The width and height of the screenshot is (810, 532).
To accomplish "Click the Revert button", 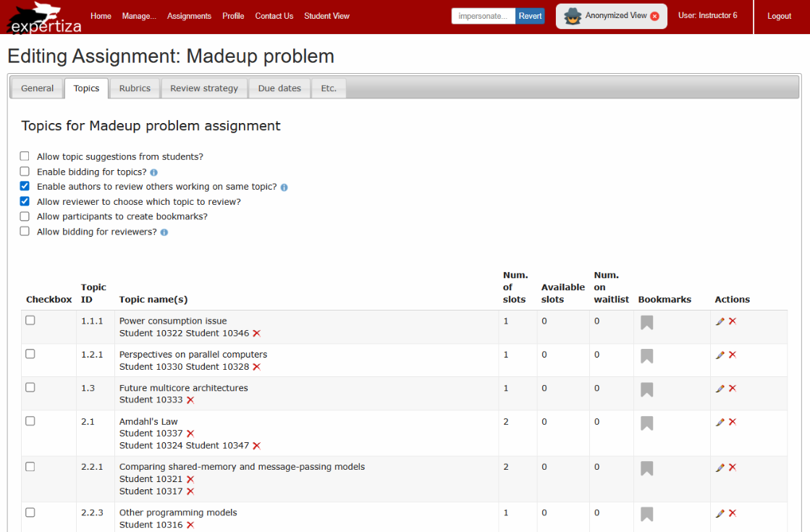I will point(530,16).
